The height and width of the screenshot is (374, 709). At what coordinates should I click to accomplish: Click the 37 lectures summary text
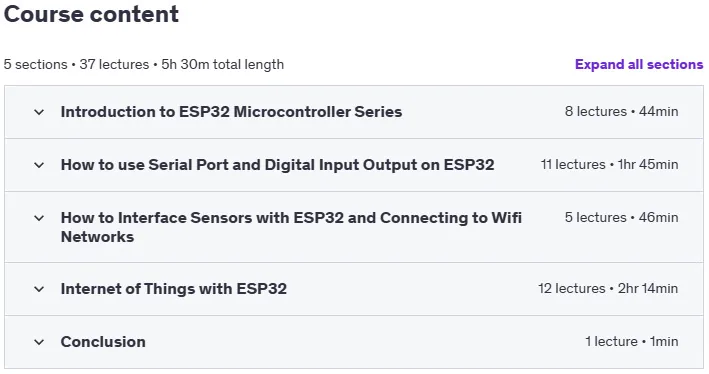(114, 64)
